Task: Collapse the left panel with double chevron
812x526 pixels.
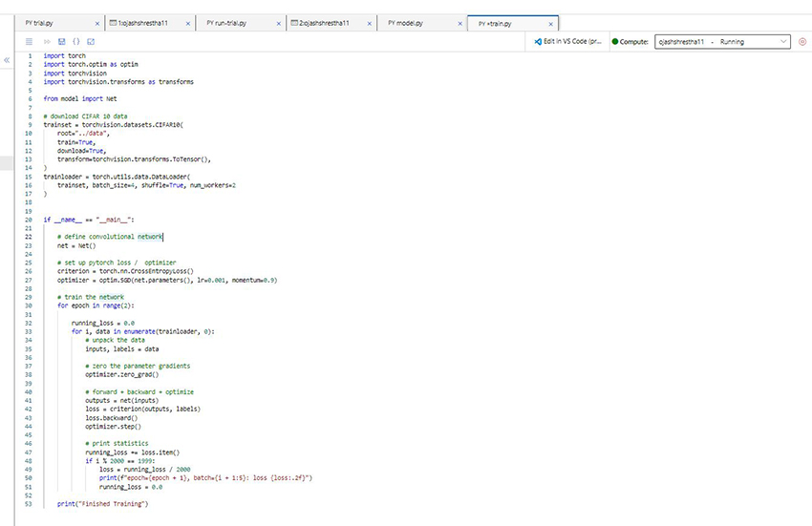Action: point(8,60)
